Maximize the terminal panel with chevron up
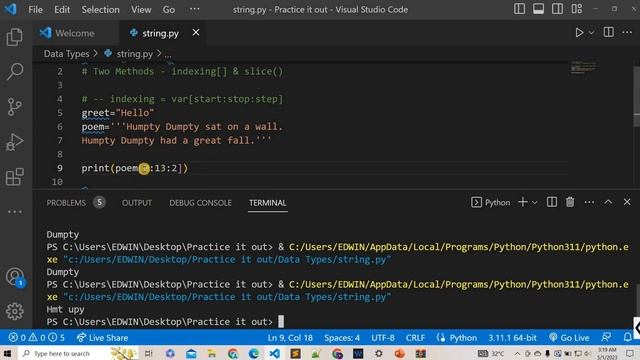Viewport: 640px width, 360px height. pos(608,202)
